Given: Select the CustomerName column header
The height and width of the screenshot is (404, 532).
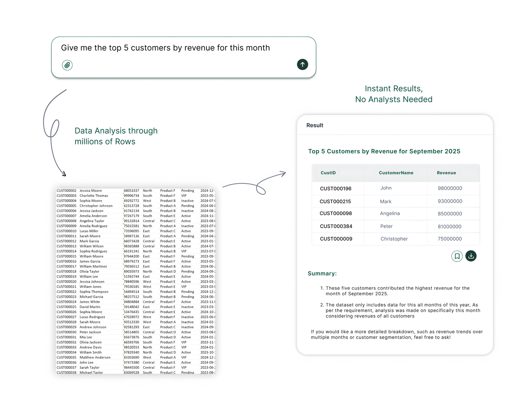Looking at the screenshot, I should tap(396, 173).
